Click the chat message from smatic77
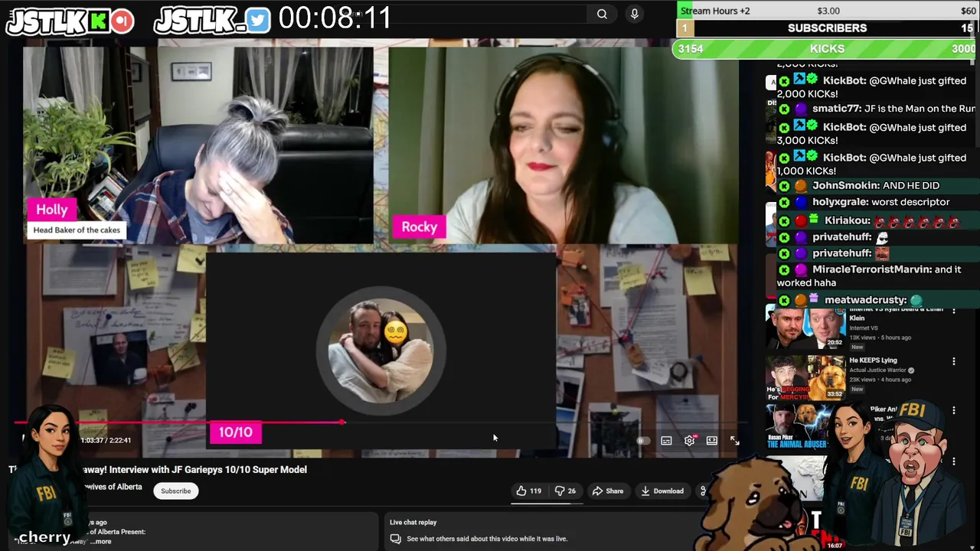980x551 pixels. [x=878, y=109]
